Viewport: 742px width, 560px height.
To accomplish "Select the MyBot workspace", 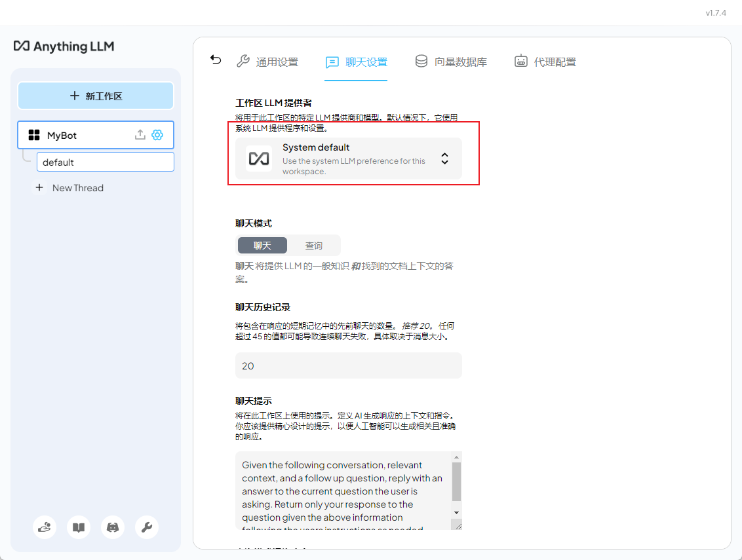I will pyautogui.click(x=96, y=136).
